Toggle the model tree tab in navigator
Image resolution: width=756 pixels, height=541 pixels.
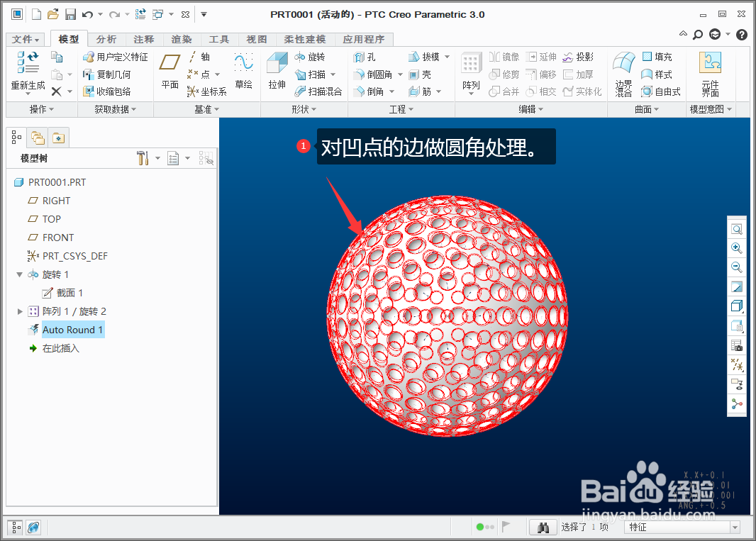(16, 138)
